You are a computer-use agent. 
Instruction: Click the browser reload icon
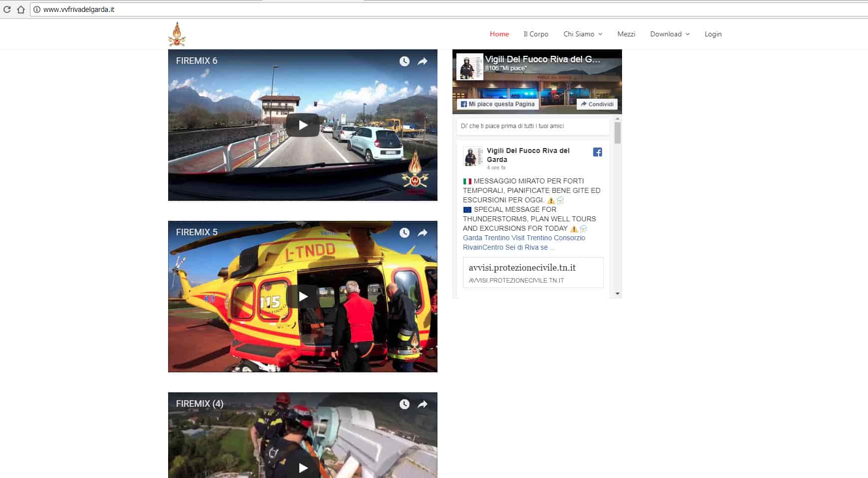(7, 9)
